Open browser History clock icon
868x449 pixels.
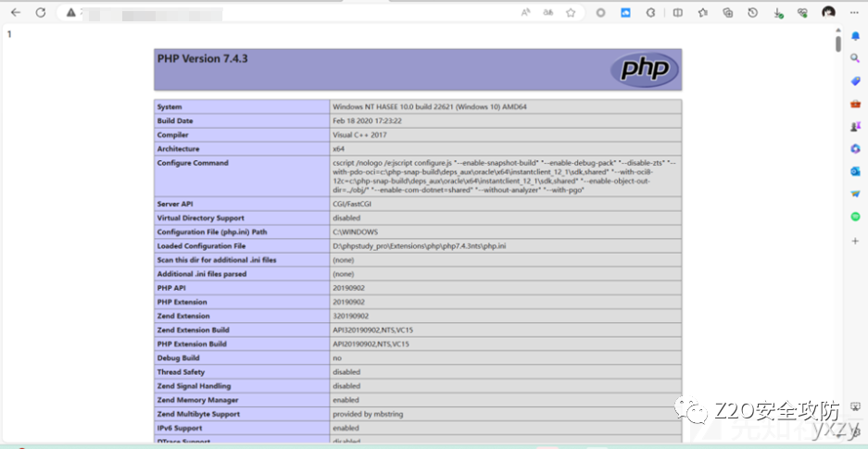click(753, 13)
